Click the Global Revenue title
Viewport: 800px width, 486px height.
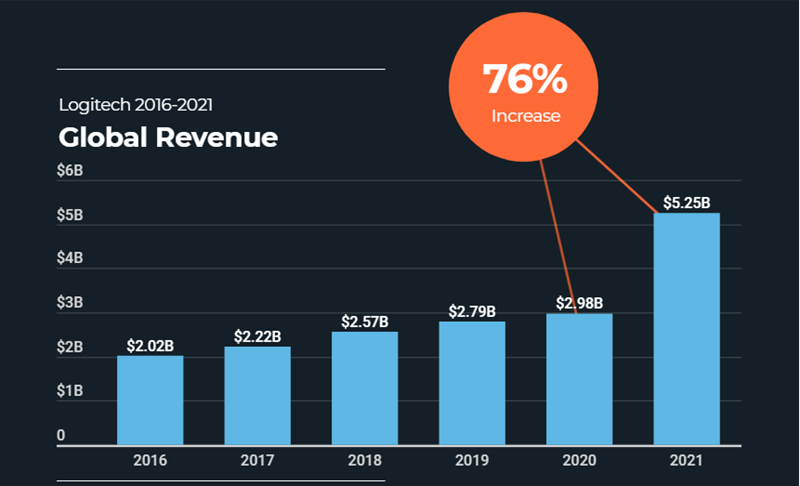tap(167, 138)
